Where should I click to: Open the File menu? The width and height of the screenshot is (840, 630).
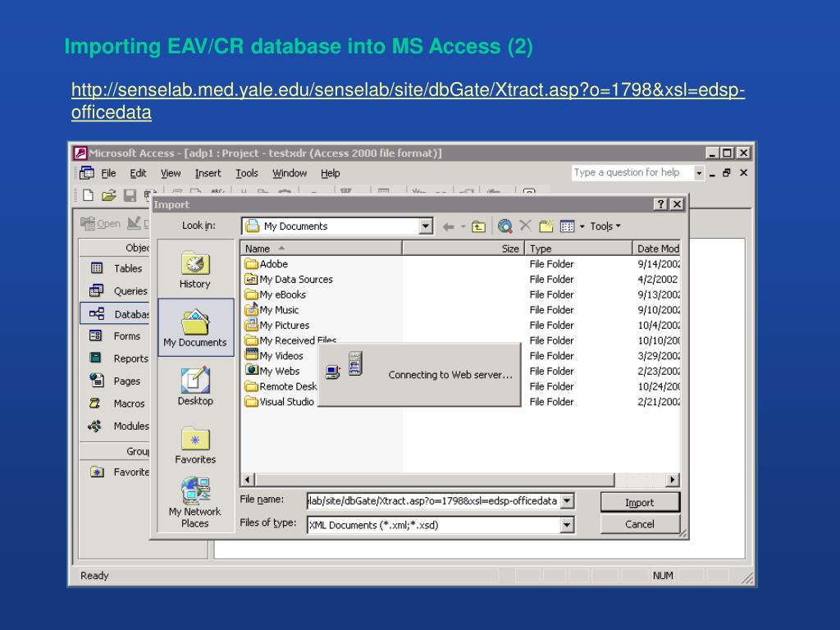coord(108,173)
